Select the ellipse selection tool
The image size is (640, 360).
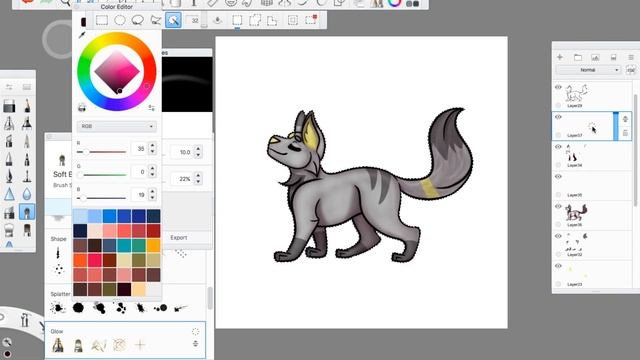[x=120, y=20]
